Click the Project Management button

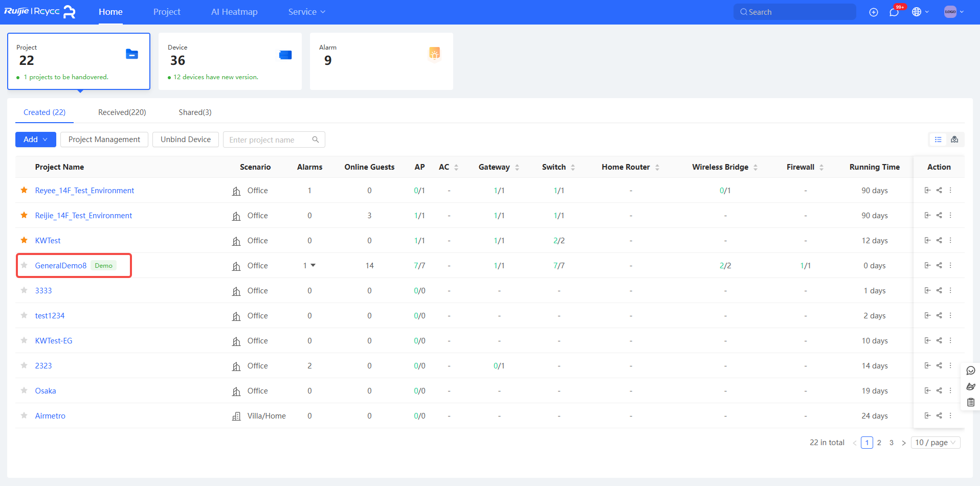click(104, 140)
